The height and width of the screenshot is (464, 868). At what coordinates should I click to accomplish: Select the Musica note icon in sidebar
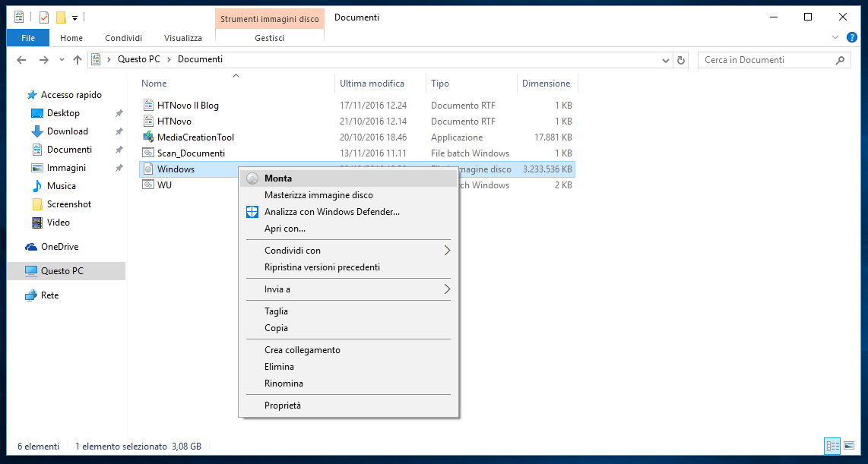coord(37,186)
